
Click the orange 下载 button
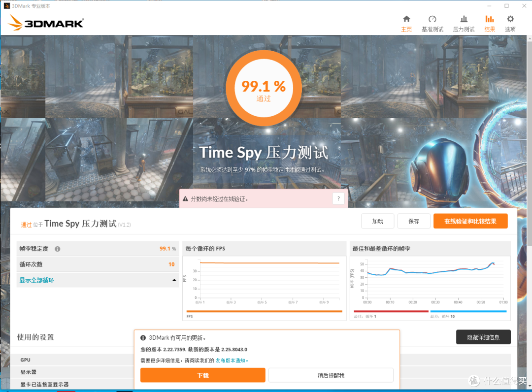coord(203,375)
